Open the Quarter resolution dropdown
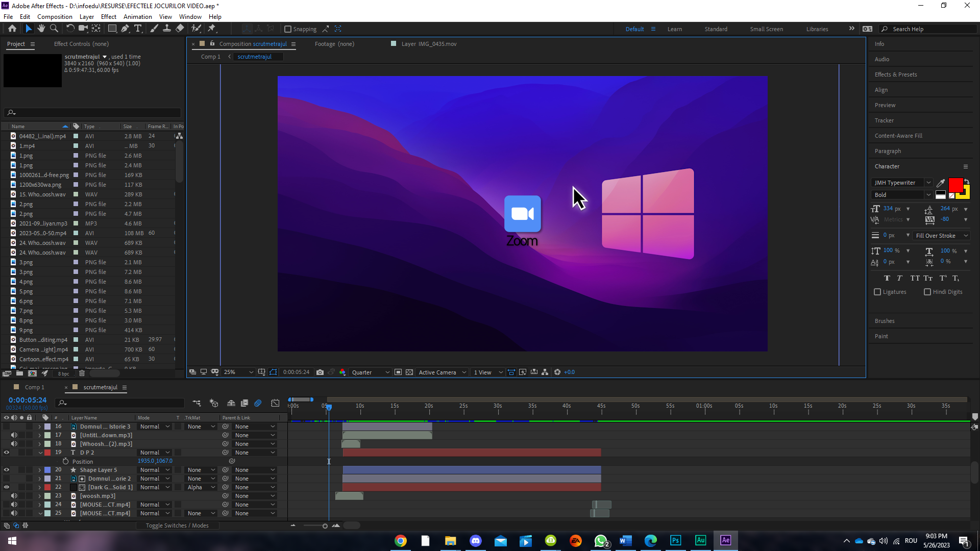The image size is (980, 551). pyautogui.click(x=371, y=372)
